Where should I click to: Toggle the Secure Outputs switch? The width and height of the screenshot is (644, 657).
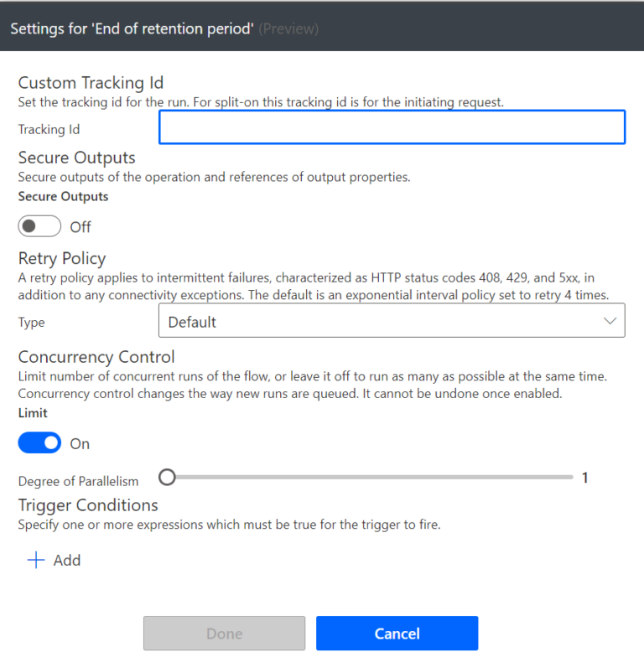coord(39,226)
